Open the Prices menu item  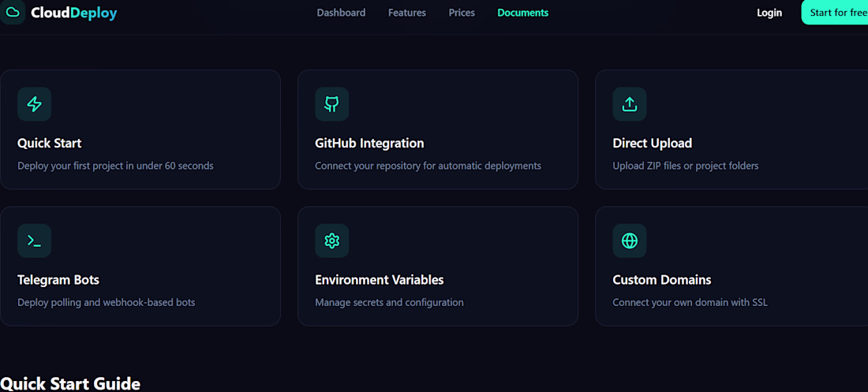pyautogui.click(x=462, y=13)
